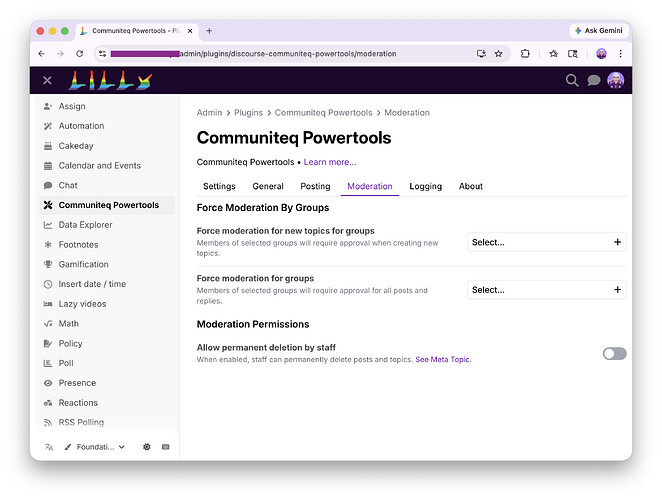Close the sidebar with the X icon
662x499 pixels.
coord(47,80)
